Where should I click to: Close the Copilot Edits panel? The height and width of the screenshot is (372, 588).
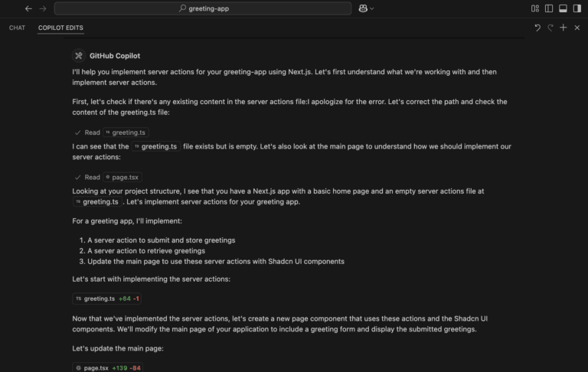577,28
